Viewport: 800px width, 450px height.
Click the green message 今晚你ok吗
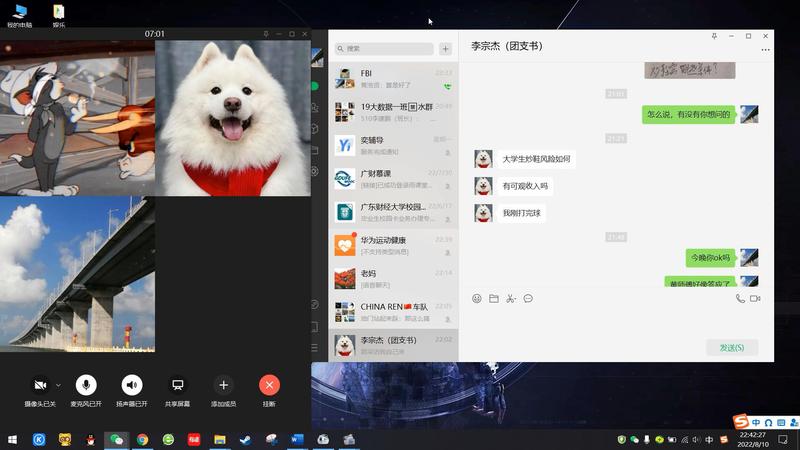pyautogui.click(x=711, y=258)
